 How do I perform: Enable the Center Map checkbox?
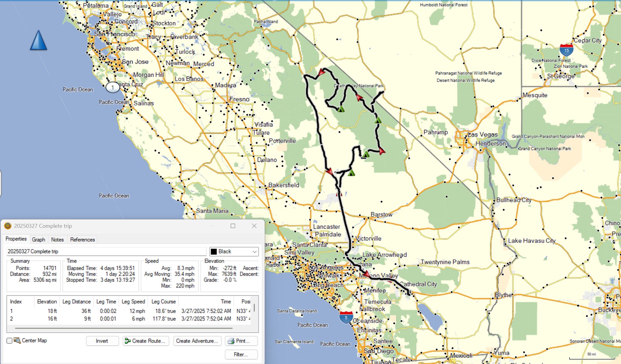9,340
